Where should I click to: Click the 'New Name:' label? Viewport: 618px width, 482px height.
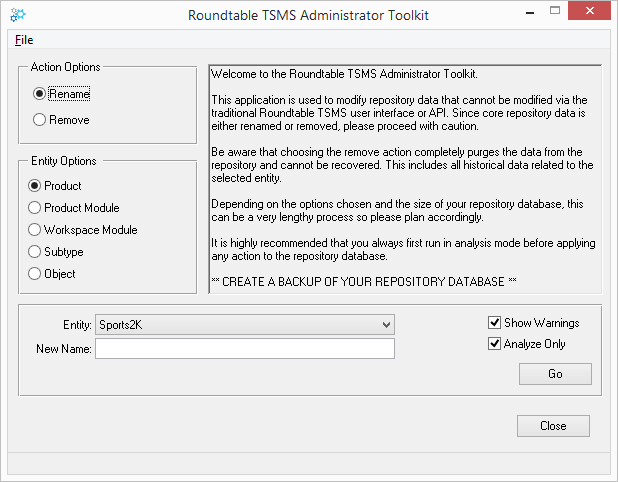[64, 349]
